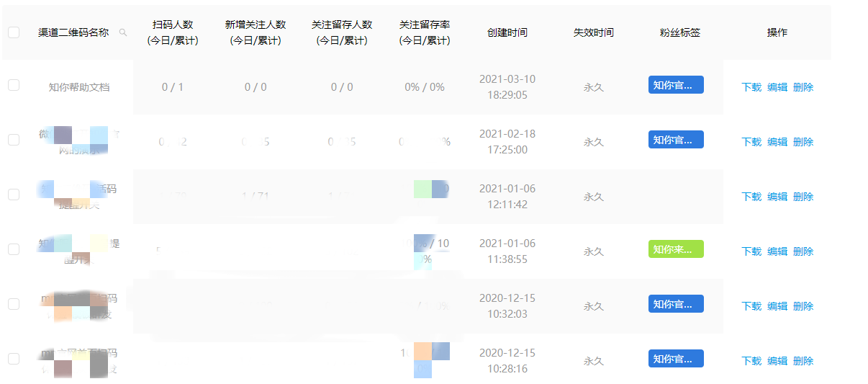The height and width of the screenshot is (384, 868).
Task: Click 编辑 for the row created 2020-12-15 10:32:03
Action: pyautogui.click(x=777, y=306)
